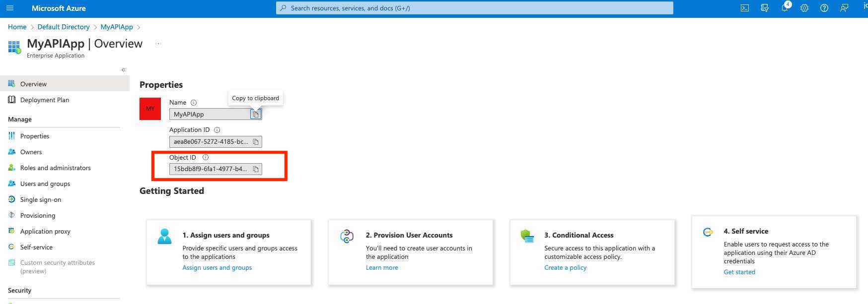Click the Single sign-on sidebar icon

click(11, 199)
